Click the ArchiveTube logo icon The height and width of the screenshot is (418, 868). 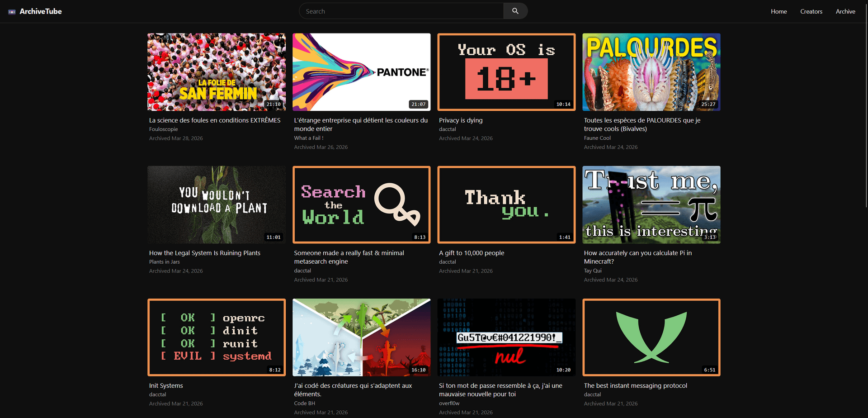(12, 12)
